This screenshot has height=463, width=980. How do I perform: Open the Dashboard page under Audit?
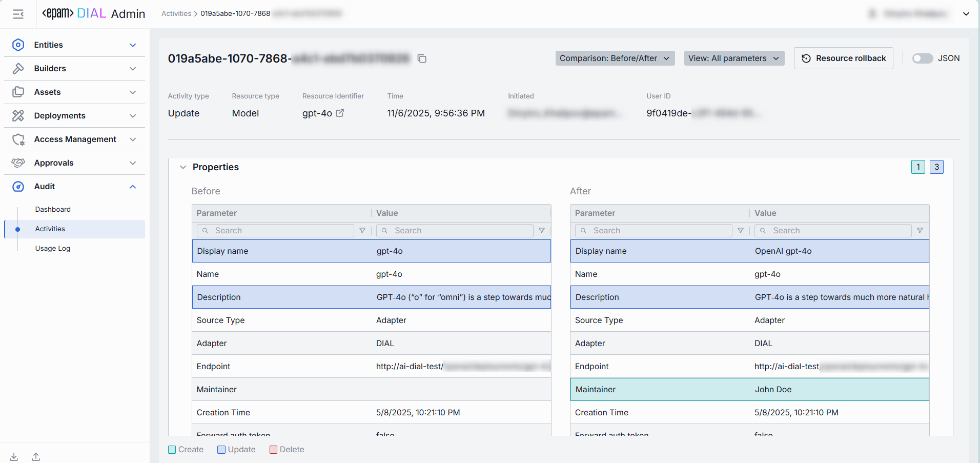click(53, 209)
